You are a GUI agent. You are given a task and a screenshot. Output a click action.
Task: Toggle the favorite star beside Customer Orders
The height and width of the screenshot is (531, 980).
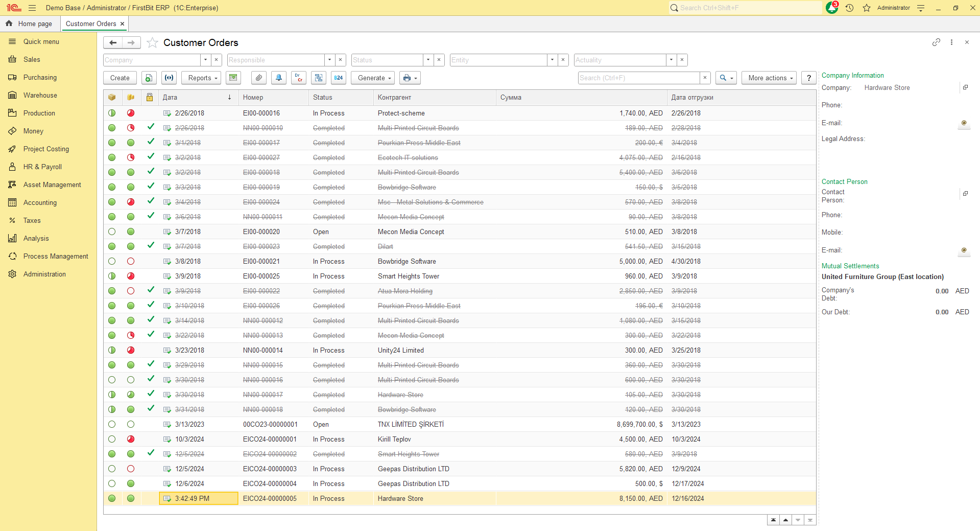[x=152, y=42]
